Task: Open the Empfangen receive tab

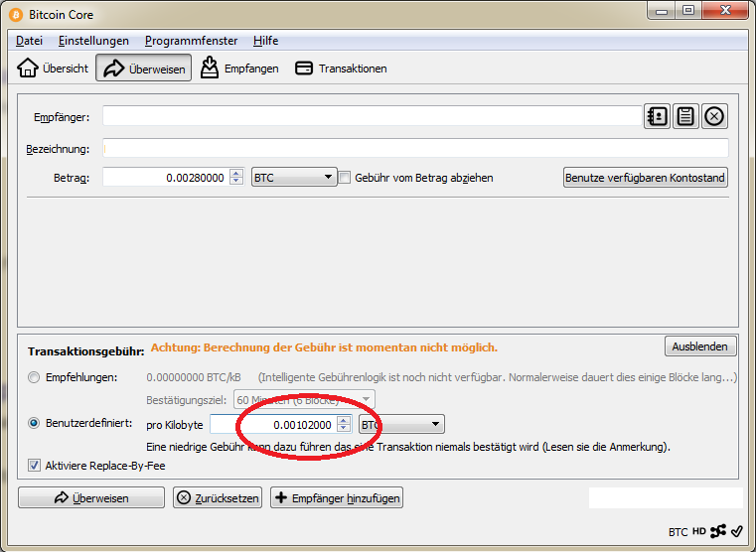Action: pos(239,69)
